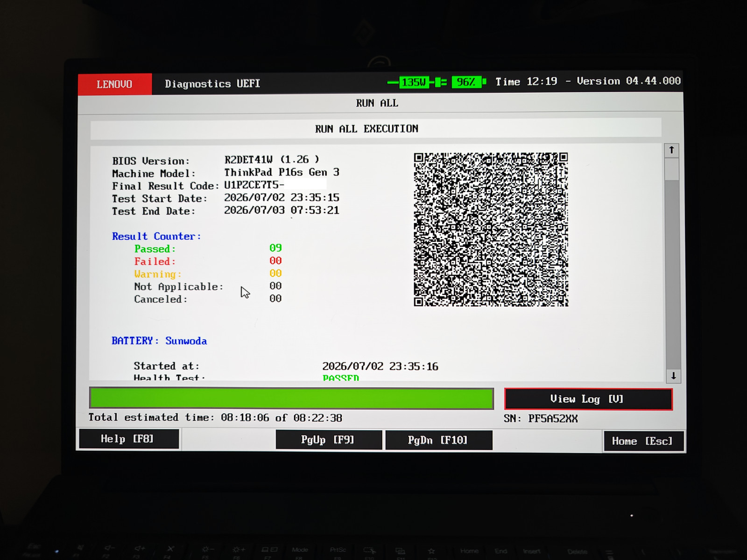The height and width of the screenshot is (560, 747).
Task: Click battery started at 2026/07/02 23:35:16
Action: pyautogui.click(x=381, y=367)
